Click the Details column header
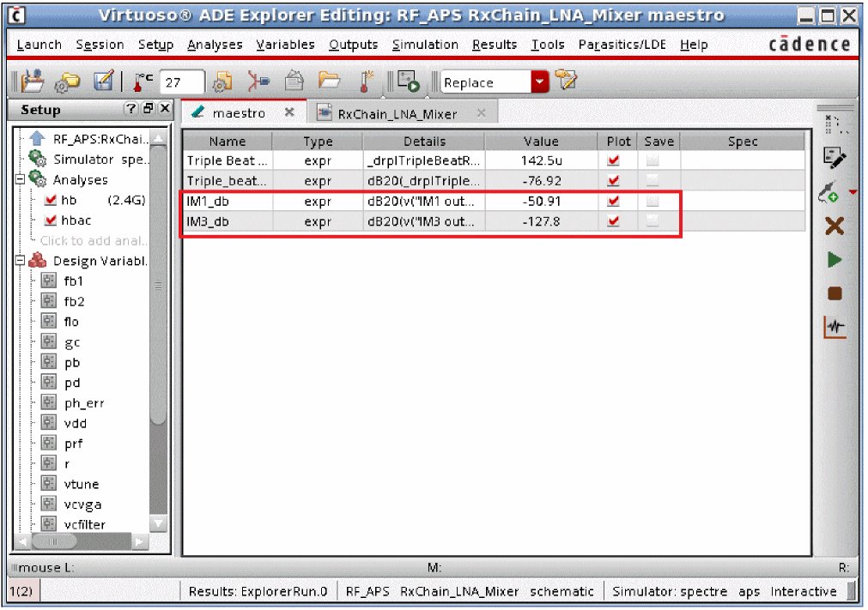Viewport: 868px width, 610px height. (424, 141)
